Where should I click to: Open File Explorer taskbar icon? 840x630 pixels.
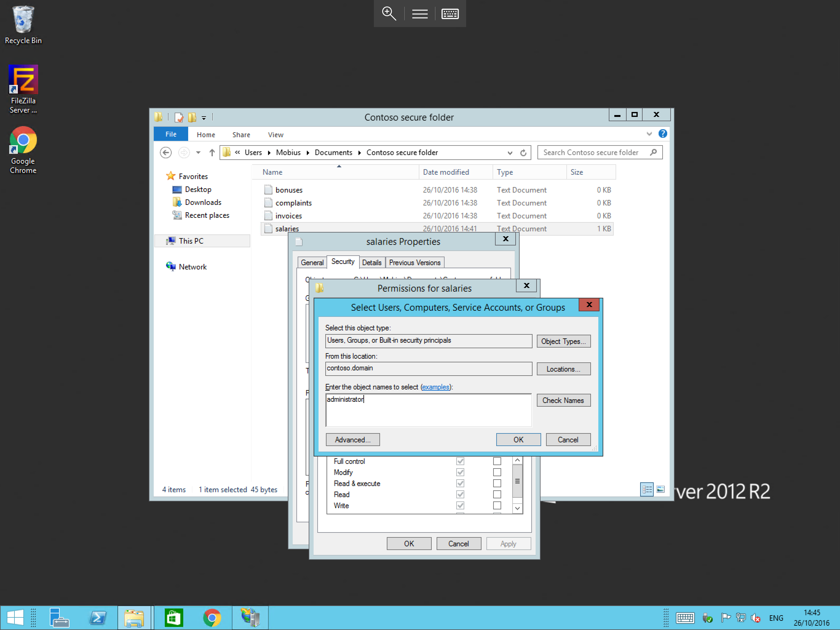pos(134,617)
